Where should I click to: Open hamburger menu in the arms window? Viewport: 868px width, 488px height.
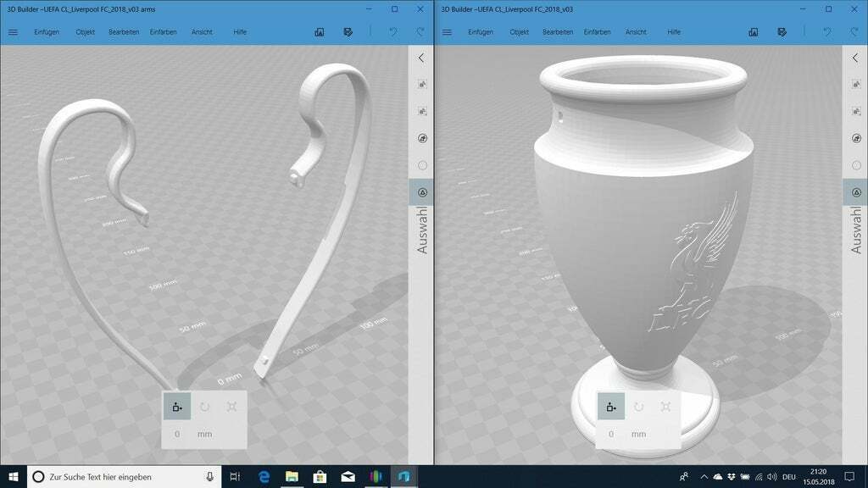tap(13, 32)
